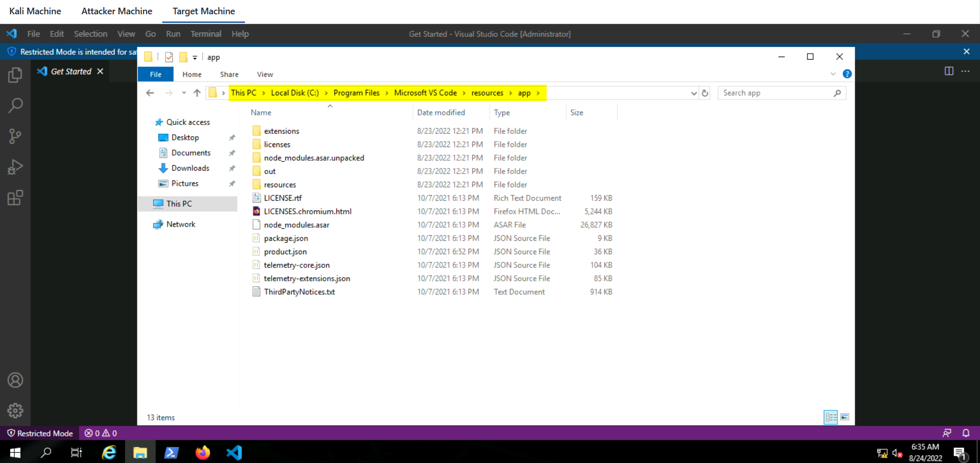Open editor More Actions ellipsis in VS Code
This screenshot has height=463, width=980.
(x=965, y=71)
